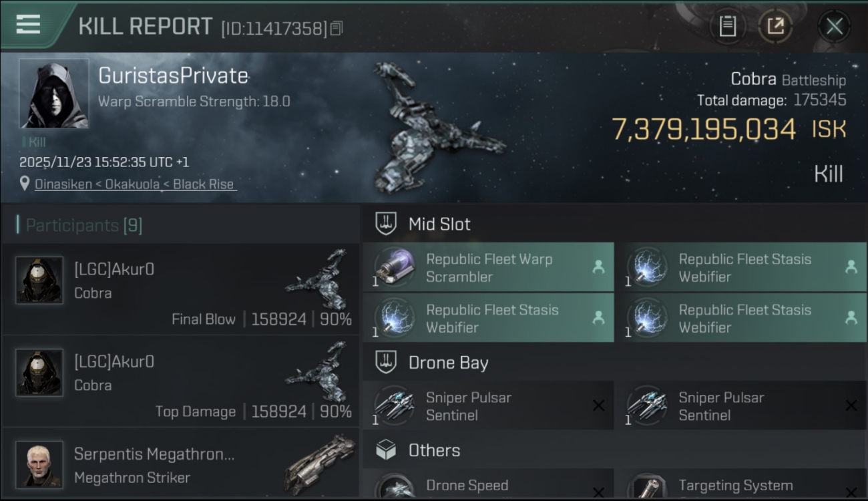Screen dimensions: 868x501
Task: Collapse the Mid Slot section
Action: (x=439, y=224)
